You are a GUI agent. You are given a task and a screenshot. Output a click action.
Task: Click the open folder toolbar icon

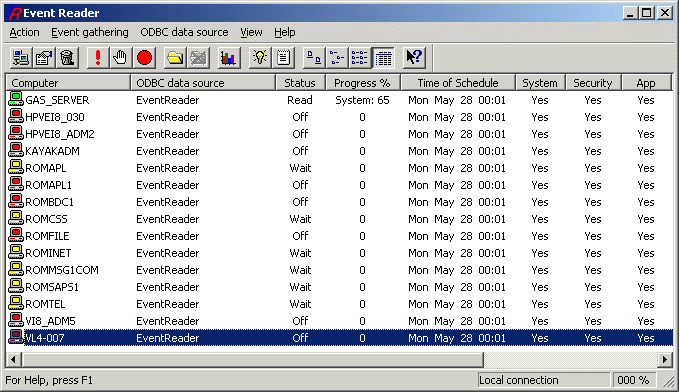[175, 58]
